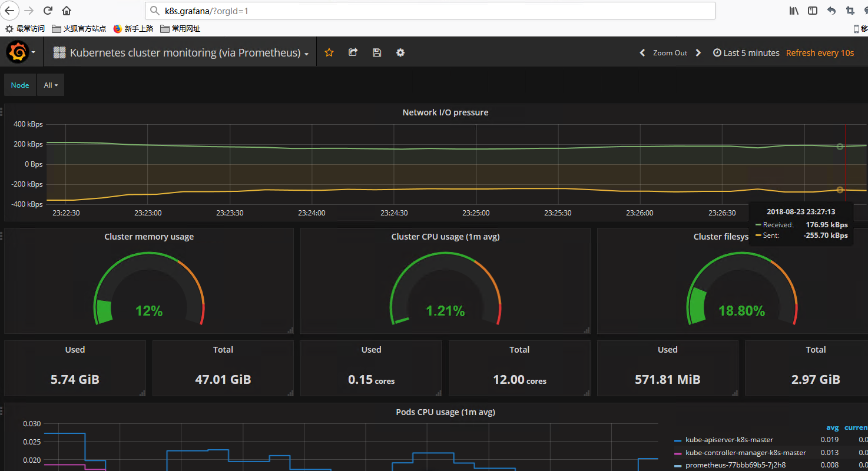The width and height of the screenshot is (868, 471).
Task: Star this dashboard as favorite
Action: pyautogui.click(x=329, y=52)
